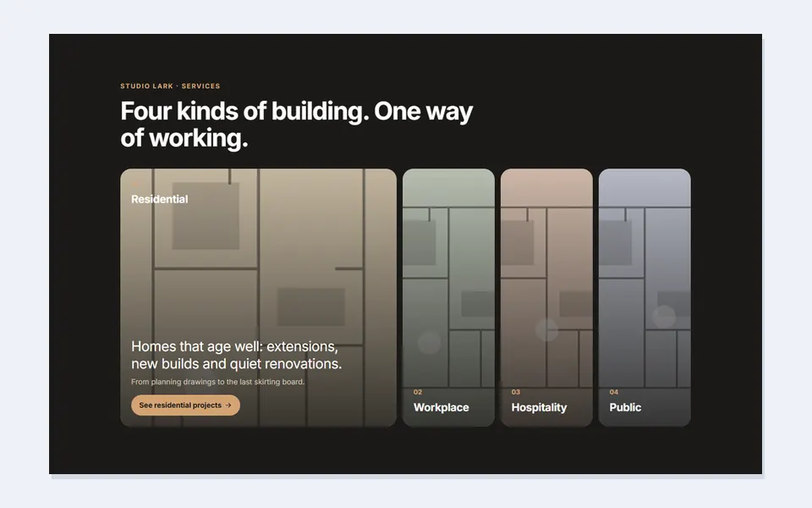The height and width of the screenshot is (508, 812).
Task: Click the 04 number on Public card
Action: 614,392
